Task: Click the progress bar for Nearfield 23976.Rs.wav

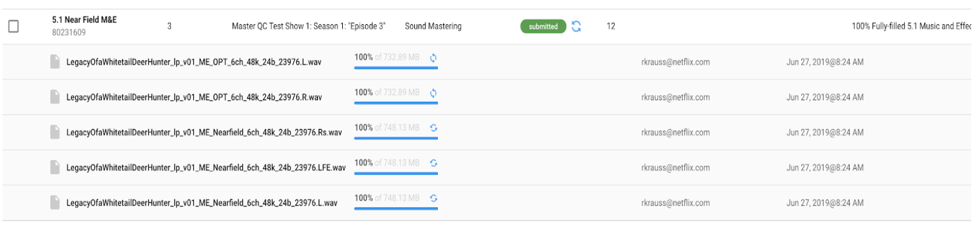Action: point(396,138)
